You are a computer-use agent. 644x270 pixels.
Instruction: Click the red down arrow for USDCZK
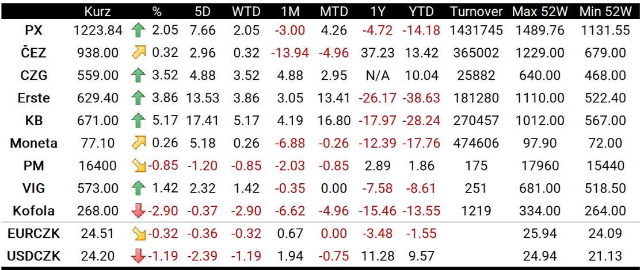[139, 256]
